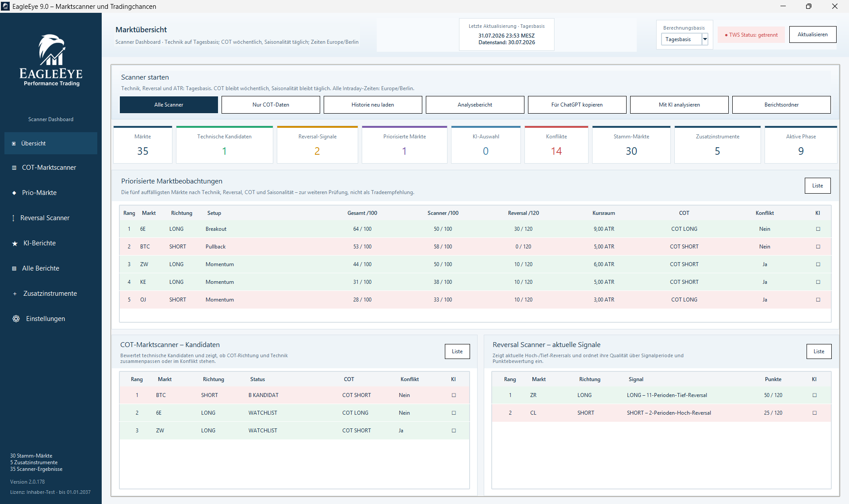Click the plus icon beside Zusatzinstrumente
The height and width of the screenshot is (504, 849).
point(15,294)
